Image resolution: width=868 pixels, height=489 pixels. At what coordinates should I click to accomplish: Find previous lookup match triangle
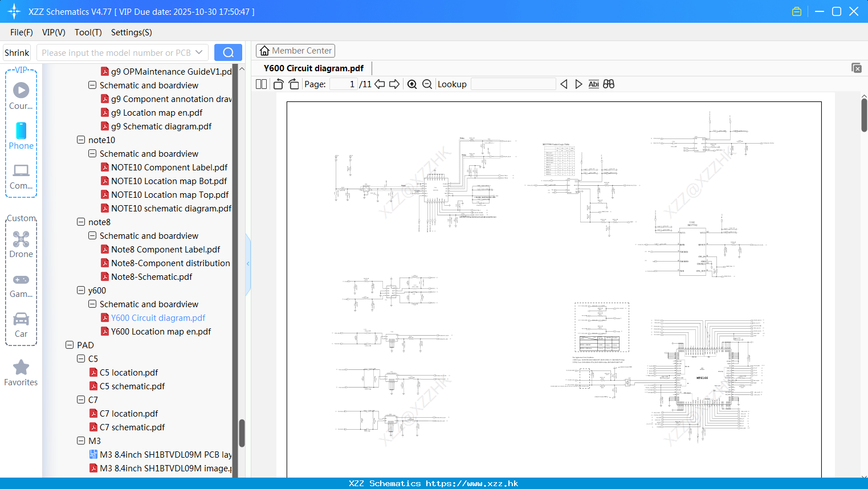pos(564,84)
